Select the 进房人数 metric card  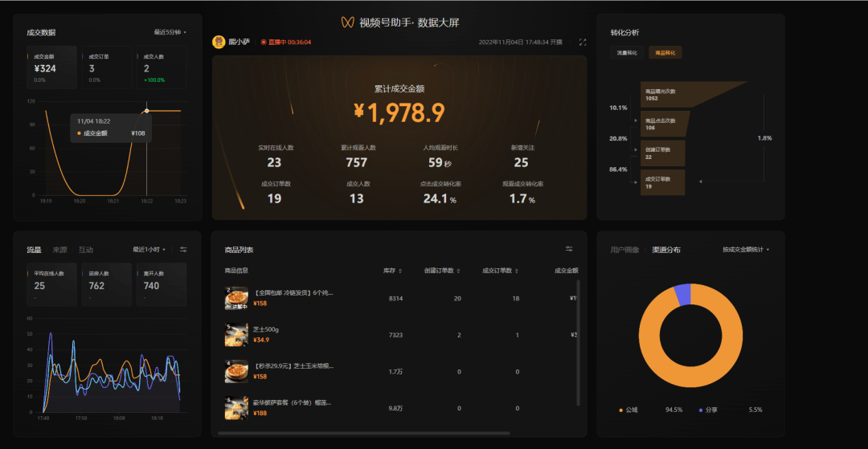point(106,284)
